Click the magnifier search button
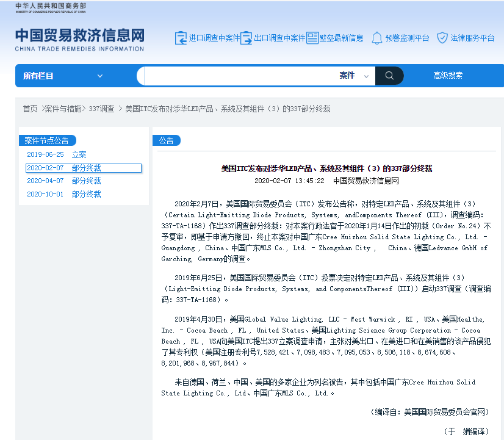Viewport: 504px width, 440px height. [389, 76]
